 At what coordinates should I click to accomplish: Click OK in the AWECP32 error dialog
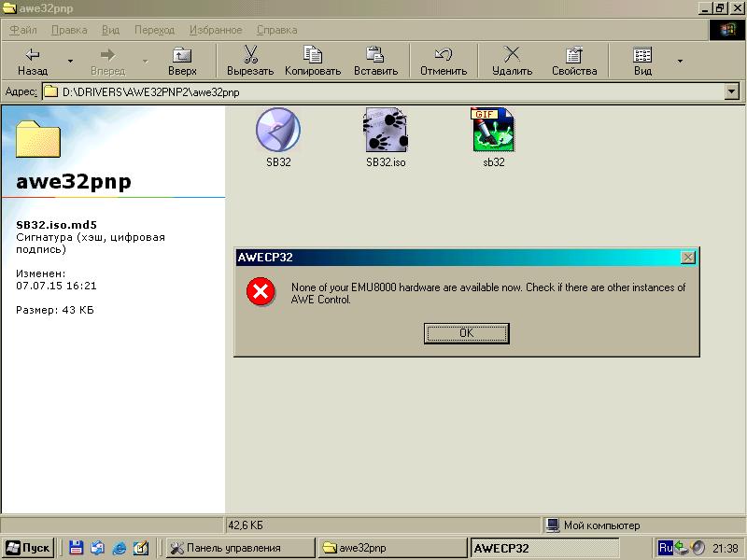(466, 333)
